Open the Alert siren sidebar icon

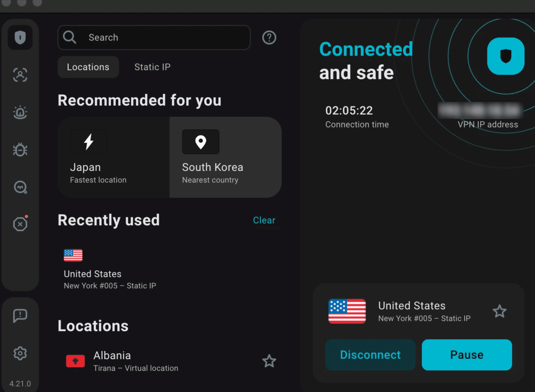tap(20, 112)
